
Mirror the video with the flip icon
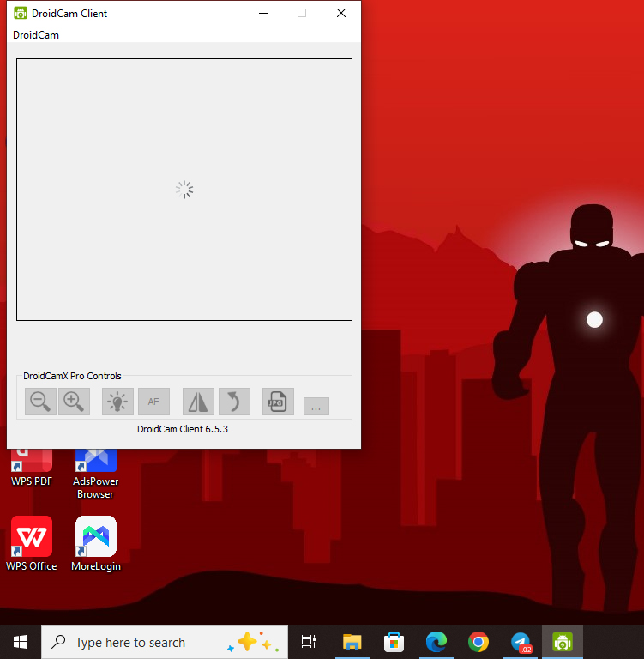coord(198,401)
